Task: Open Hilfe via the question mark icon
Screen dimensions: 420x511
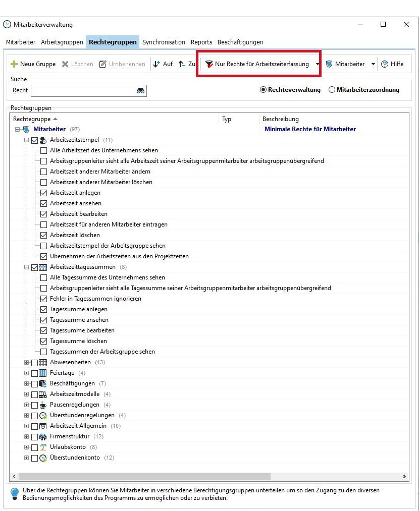Action: click(x=385, y=64)
